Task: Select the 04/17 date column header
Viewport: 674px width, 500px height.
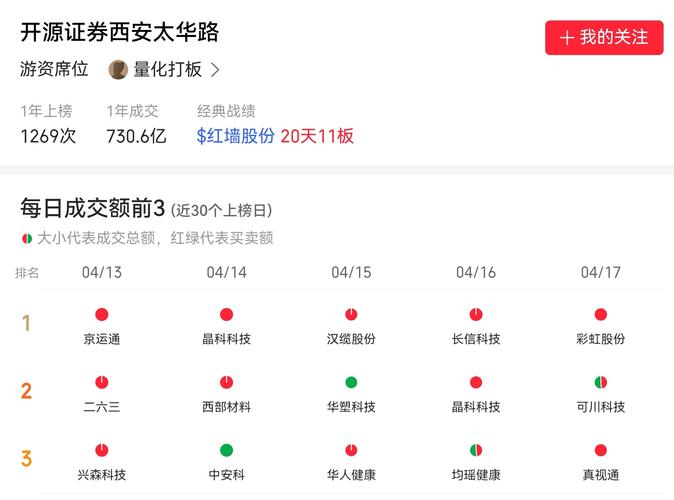Action: pyautogui.click(x=600, y=272)
